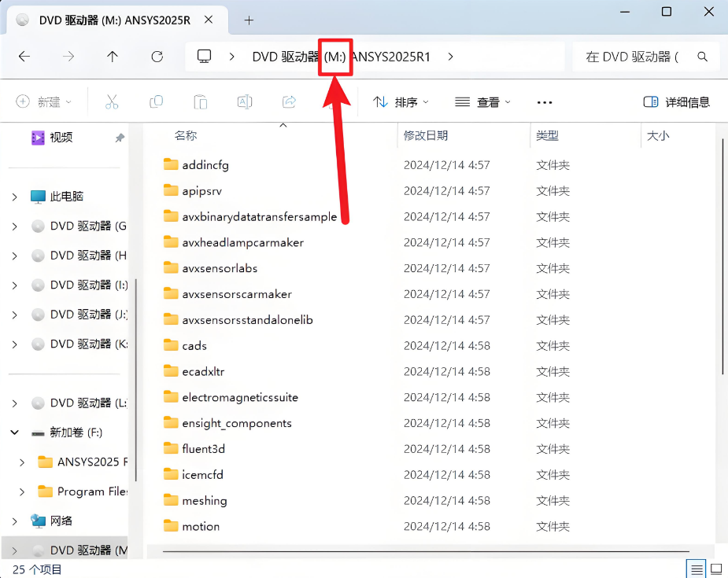
Task: Click the cads folder icon
Action: (171, 345)
